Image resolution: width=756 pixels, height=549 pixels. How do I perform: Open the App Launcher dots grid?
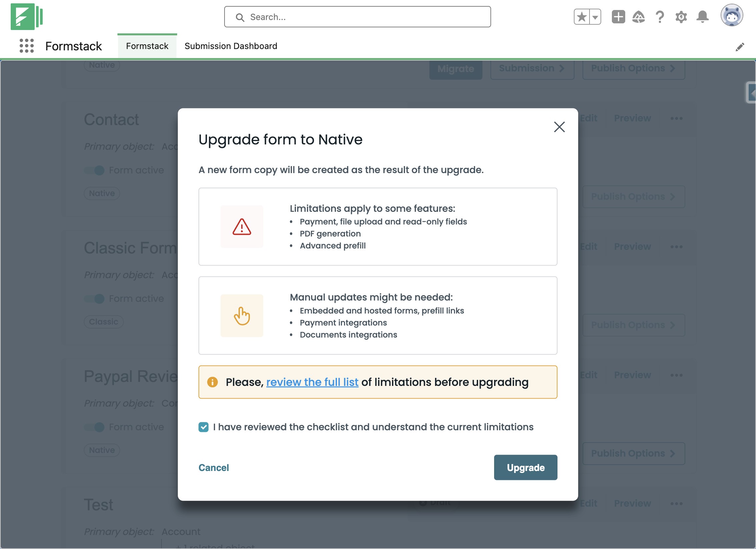click(27, 46)
